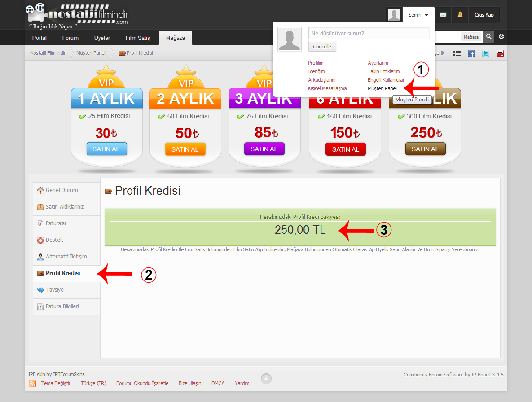Open the Twitter icon link
Screen dimensions: 532x402
(x=485, y=53)
